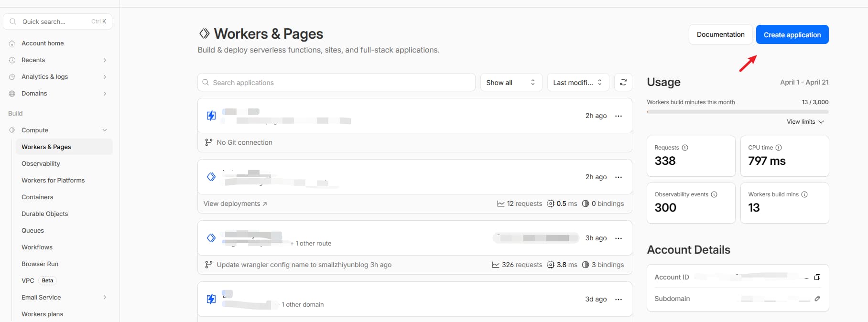Image resolution: width=868 pixels, height=322 pixels.
Task: Click the edit Subdomain pencil icon
Action: click(x=817, y=299)
